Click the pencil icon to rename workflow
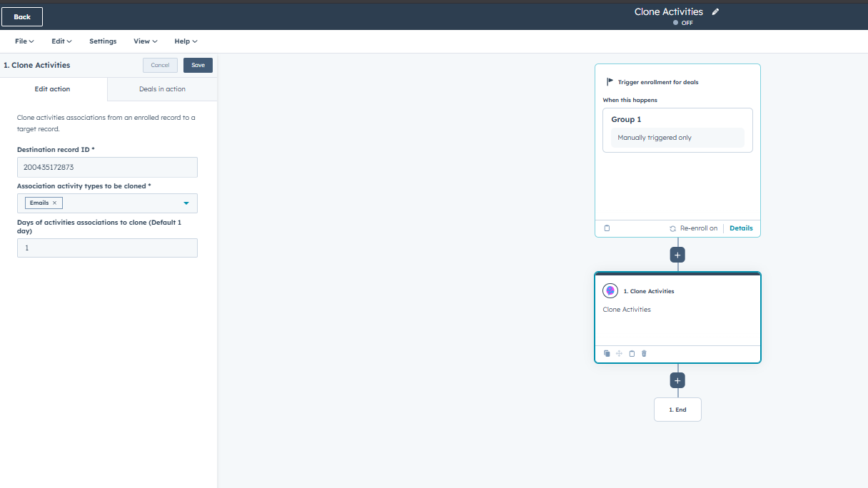This screenshot has width=868, height=488. (716, 12)
